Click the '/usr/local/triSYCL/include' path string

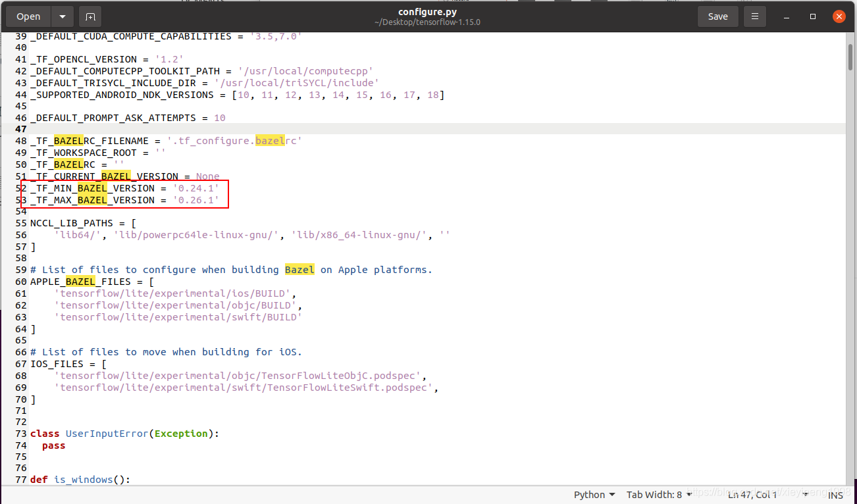pyautogui.click(x=297, y=83)
